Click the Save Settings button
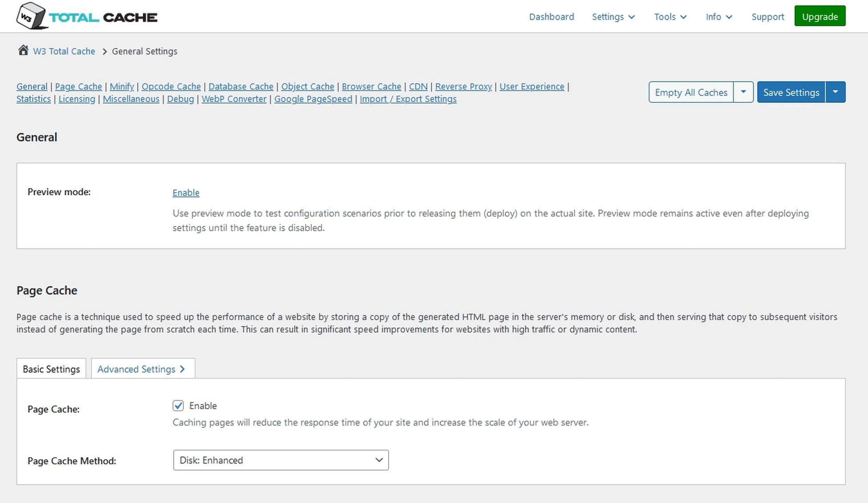The height and width of the screenshot is (503, 868). [x=791, y=92]
